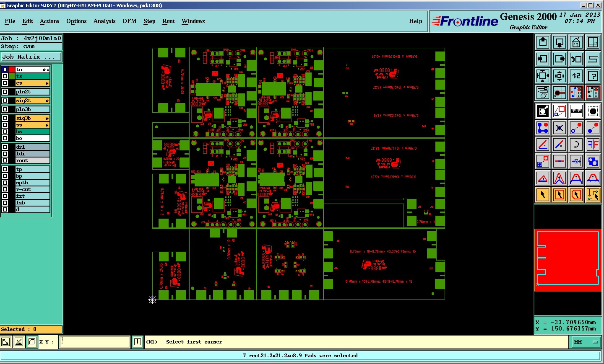Select the 'ss' layer name

click(x=33, y=125)
